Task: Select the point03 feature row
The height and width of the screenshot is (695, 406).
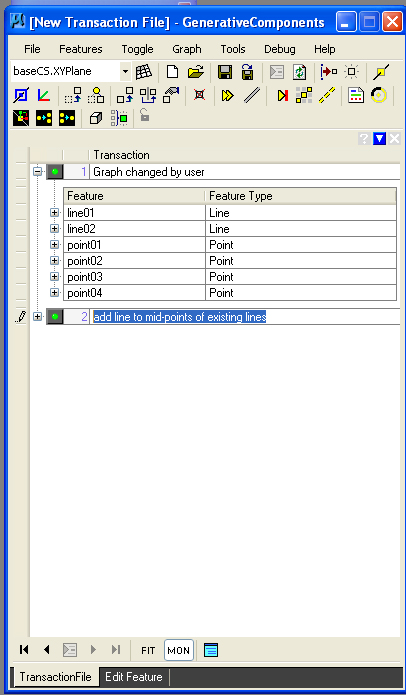Action: pyautogui.click(x=230, y=277)
